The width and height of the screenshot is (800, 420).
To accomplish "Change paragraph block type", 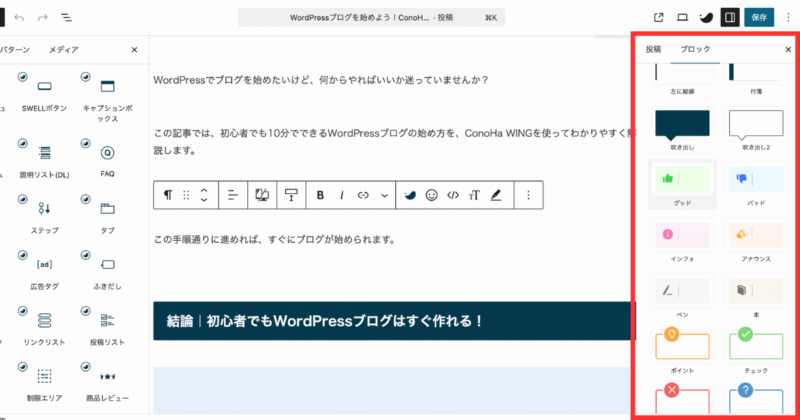I will 167,195.
